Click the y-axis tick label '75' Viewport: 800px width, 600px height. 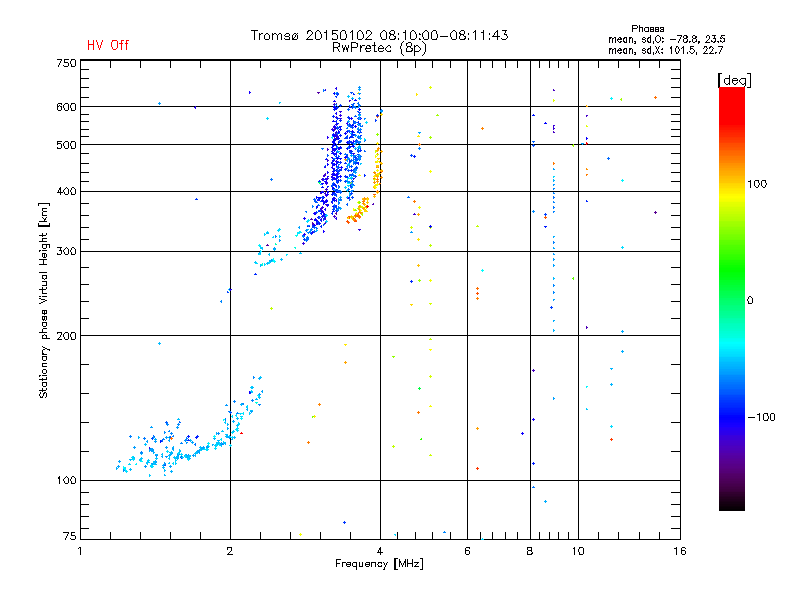click(x=69, y=536)
